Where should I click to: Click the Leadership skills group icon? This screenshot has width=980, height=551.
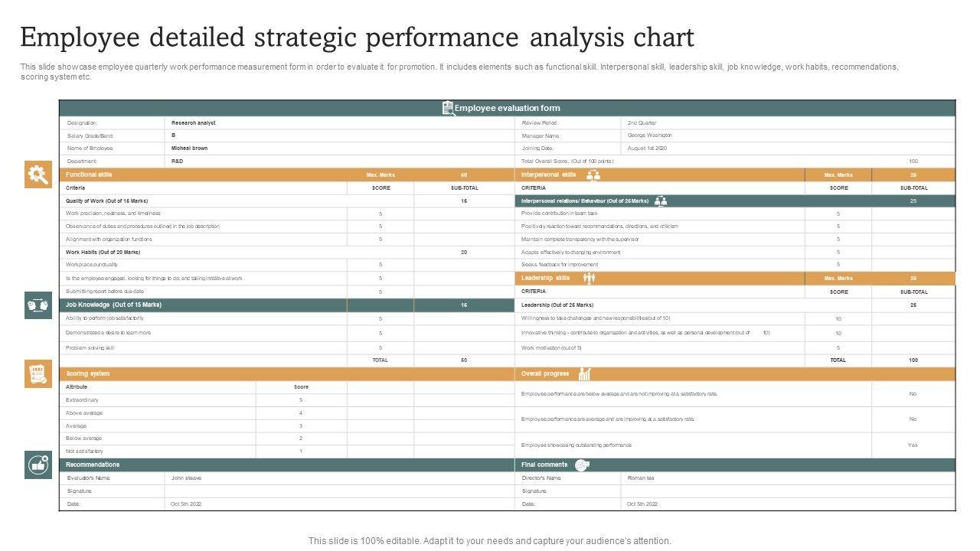[589, 278]
